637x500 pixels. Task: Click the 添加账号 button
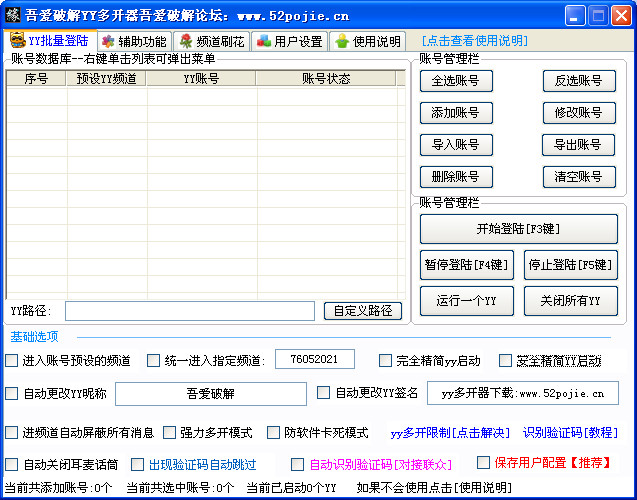[x=456, y=113]
